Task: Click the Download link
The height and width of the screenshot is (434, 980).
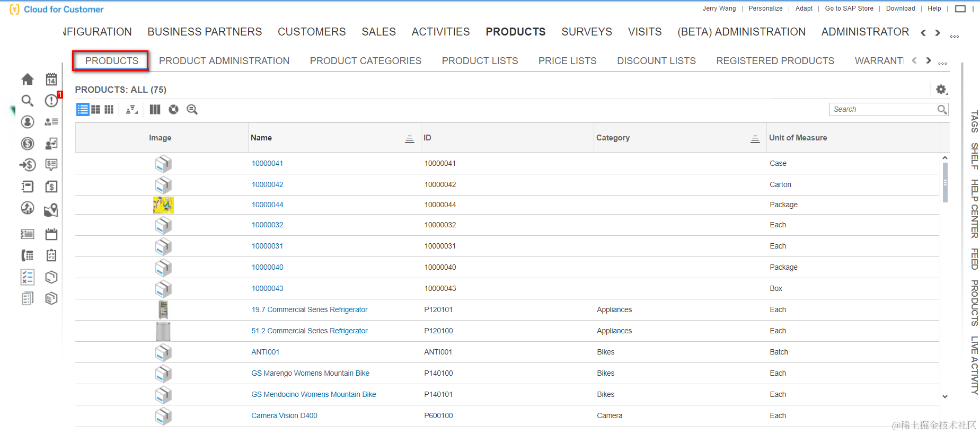Action: point(900,8)
